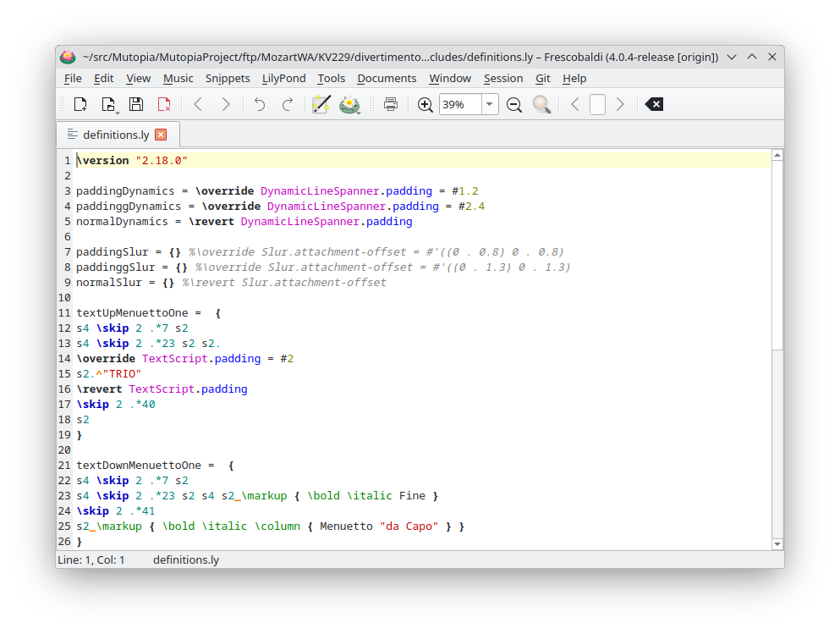Screen dimensions: 840x634
Task: Zoom in with magnifier plus icon
Action: [425, 104]
